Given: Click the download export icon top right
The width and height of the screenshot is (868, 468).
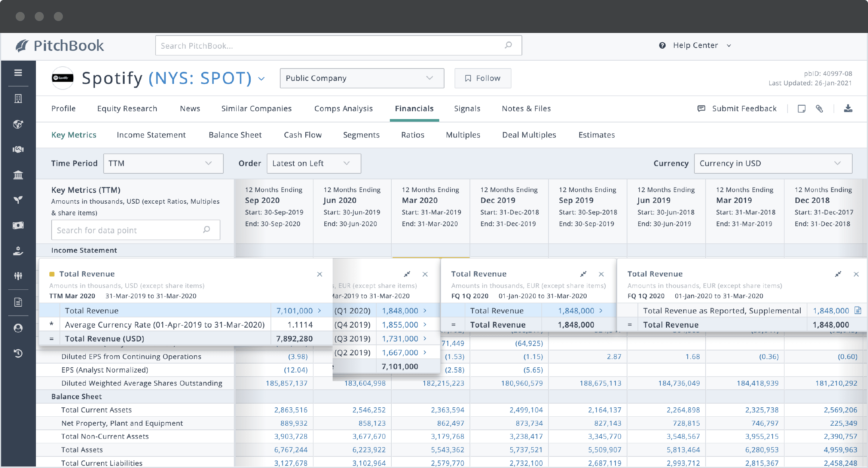Looking at the screenshot, I should coord(849,109).
